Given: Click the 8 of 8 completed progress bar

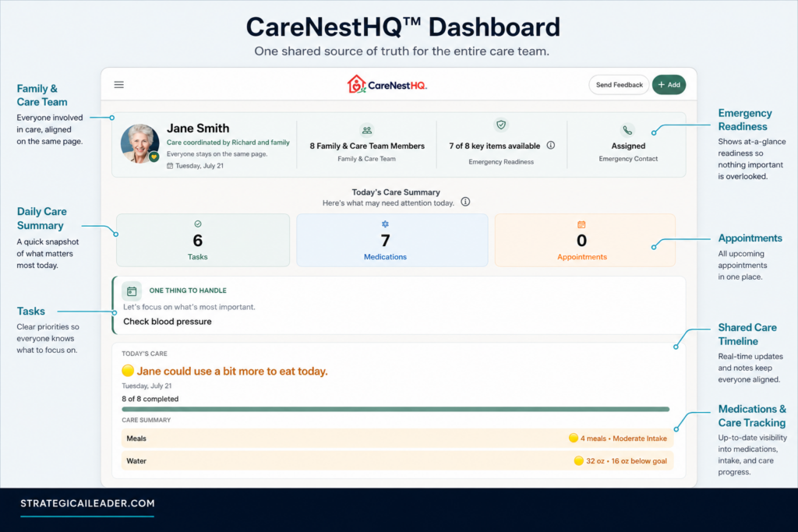Looking at the screenshot, I should tap(395, 409).
